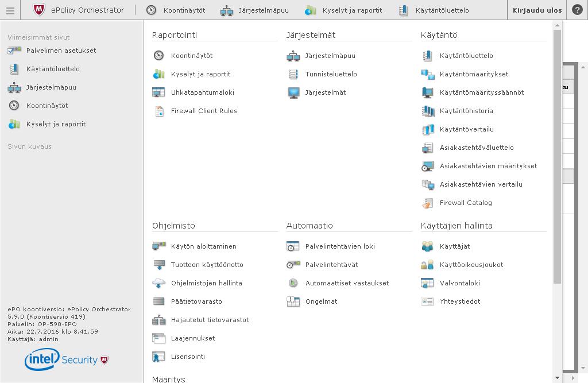This screenshot has height=383, width=588.
Task: Click the Firewall Catalog icon
Action: click(x=427, y=203)
